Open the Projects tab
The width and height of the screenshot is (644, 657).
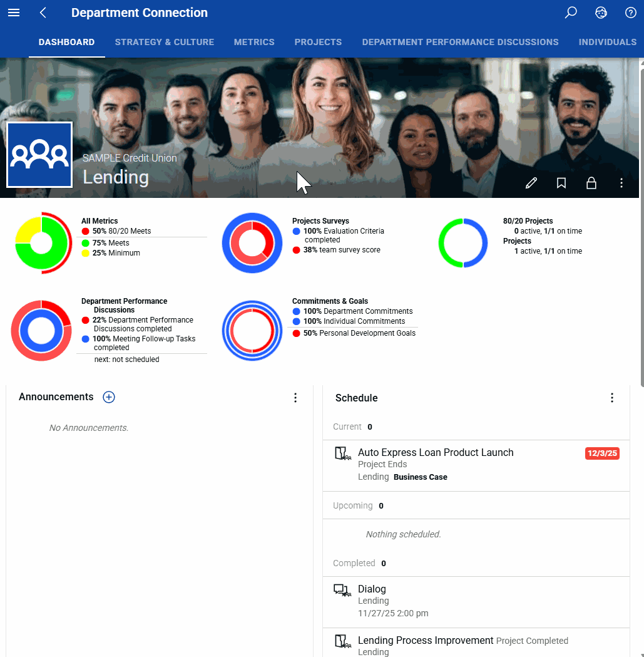318,43
